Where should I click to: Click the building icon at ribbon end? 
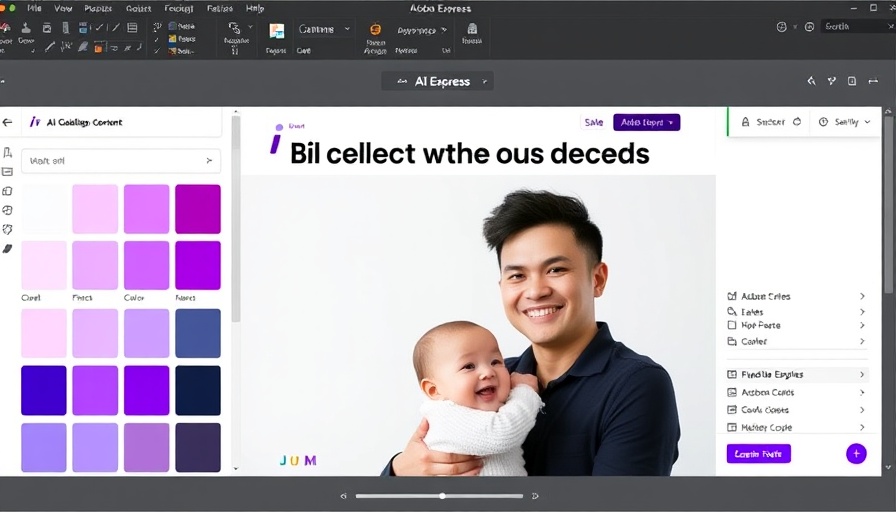pyautogui.click(x=472, y=29)
